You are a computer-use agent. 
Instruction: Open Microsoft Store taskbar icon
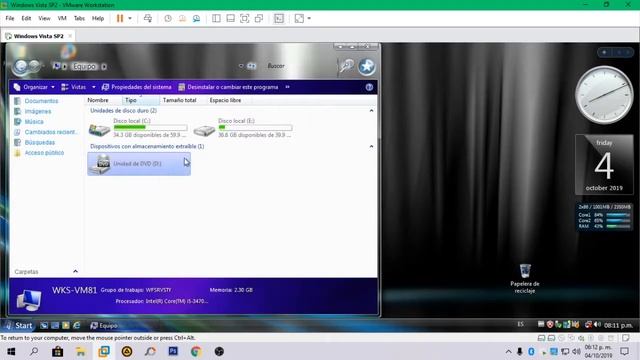[x=58, y=351]
